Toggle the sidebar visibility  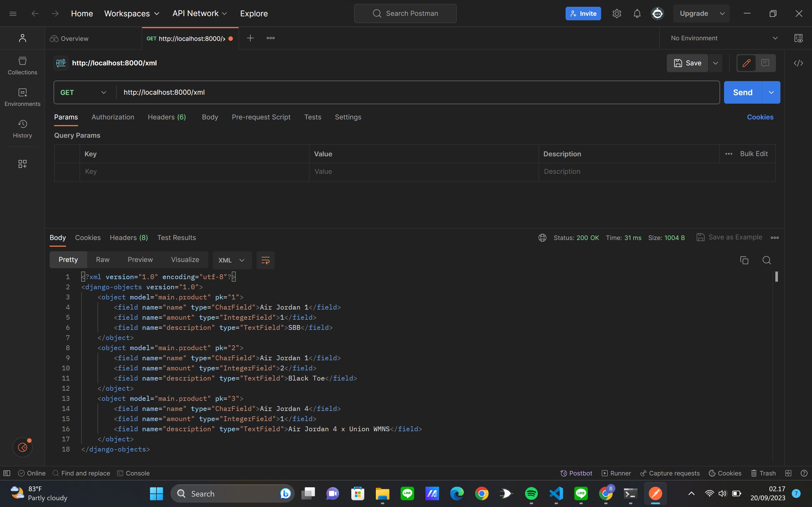(7, 473)
